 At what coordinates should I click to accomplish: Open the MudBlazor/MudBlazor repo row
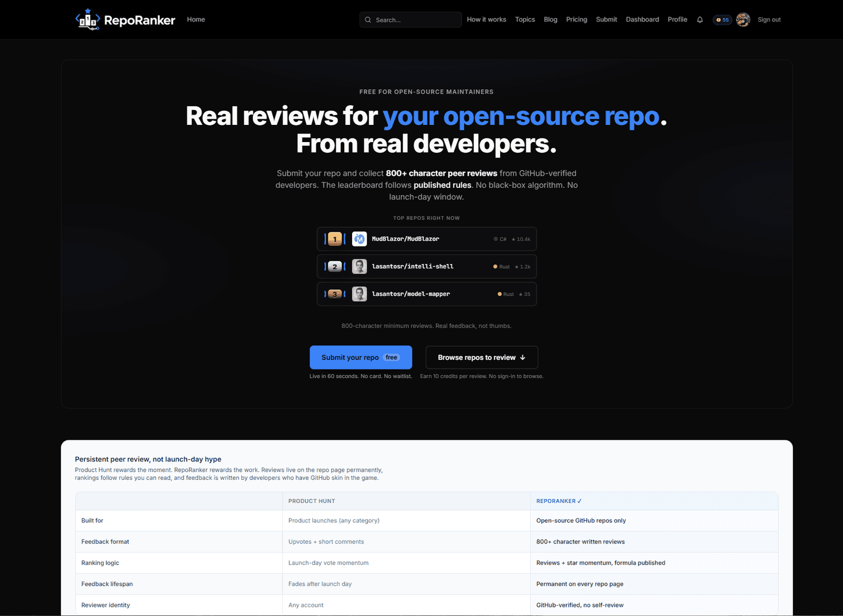point(427,239)
